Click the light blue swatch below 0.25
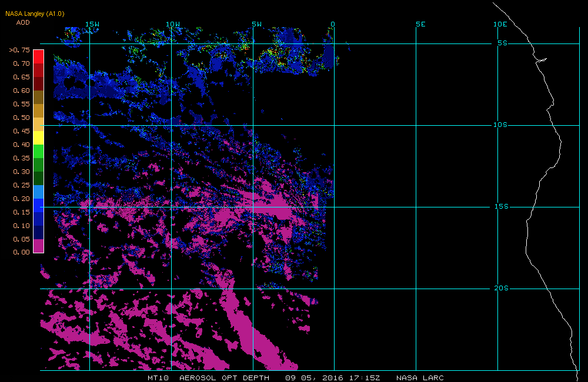The width and height of the screenshot is (588, 382). point(39,192)
